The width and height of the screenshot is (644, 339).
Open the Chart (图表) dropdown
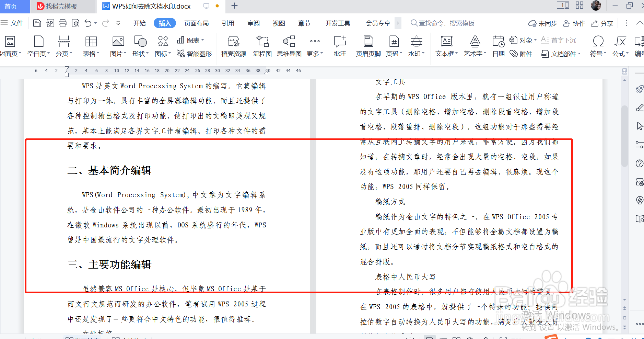(190, 40)
